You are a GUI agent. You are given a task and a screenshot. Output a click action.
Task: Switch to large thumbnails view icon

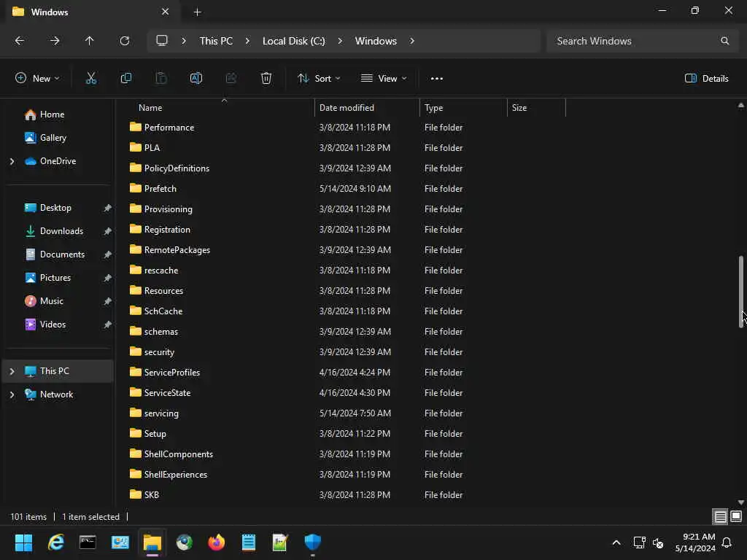736,517
